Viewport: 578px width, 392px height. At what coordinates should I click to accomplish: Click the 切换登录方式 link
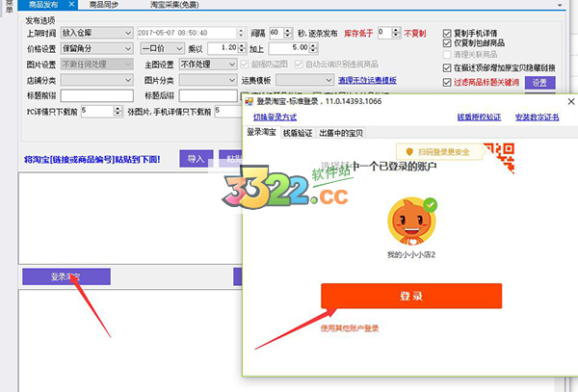click(275, 118)
